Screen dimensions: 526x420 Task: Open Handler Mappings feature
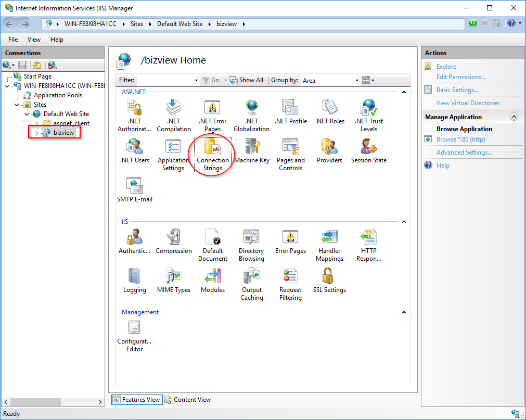pyautogui.click(x=329, y=245)
